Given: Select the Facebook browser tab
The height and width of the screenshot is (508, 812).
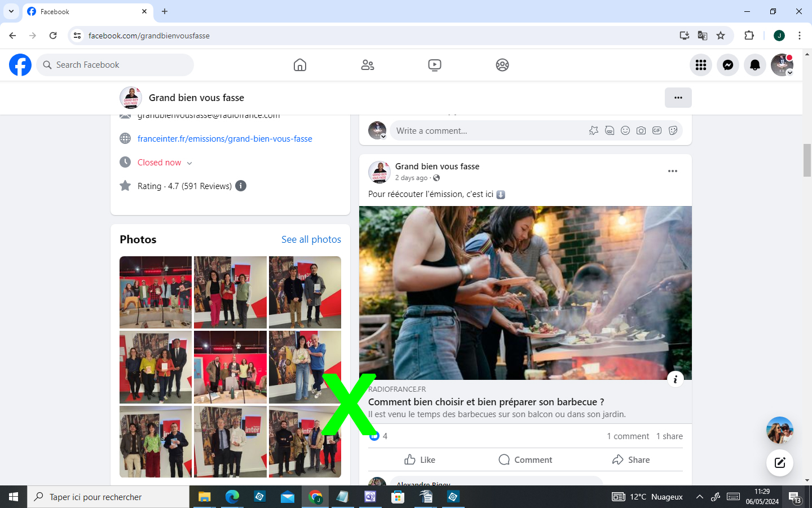Looking at the screenshot, I should click(x=85, y=11).
